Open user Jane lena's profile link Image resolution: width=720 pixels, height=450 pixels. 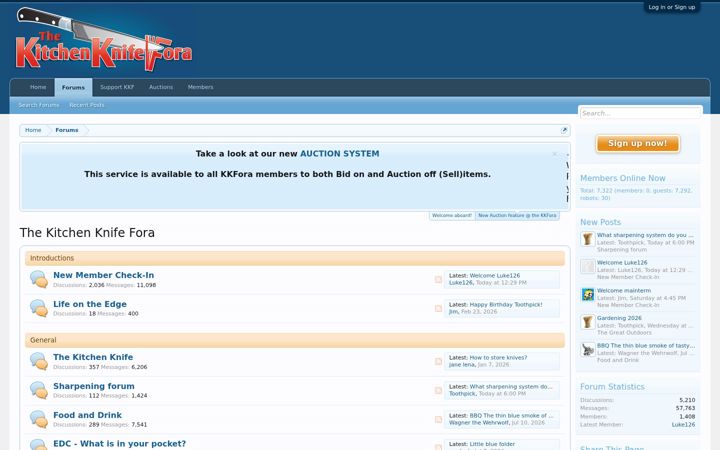462,365
